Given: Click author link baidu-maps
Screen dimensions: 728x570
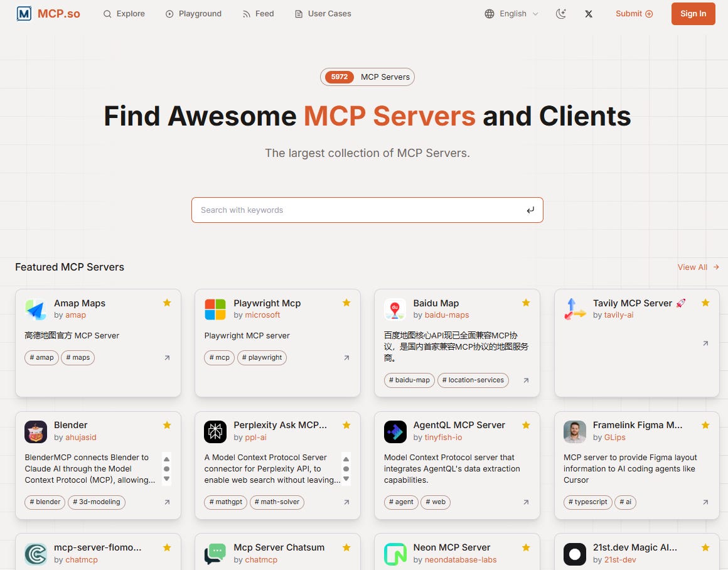Looking at the screenshot, I should coord(447,315).
